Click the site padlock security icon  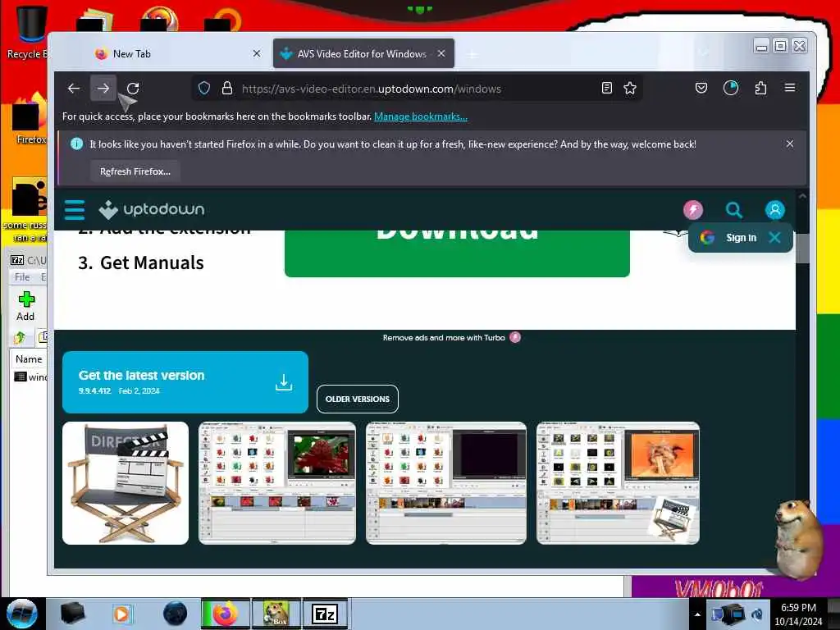point(227,88)
